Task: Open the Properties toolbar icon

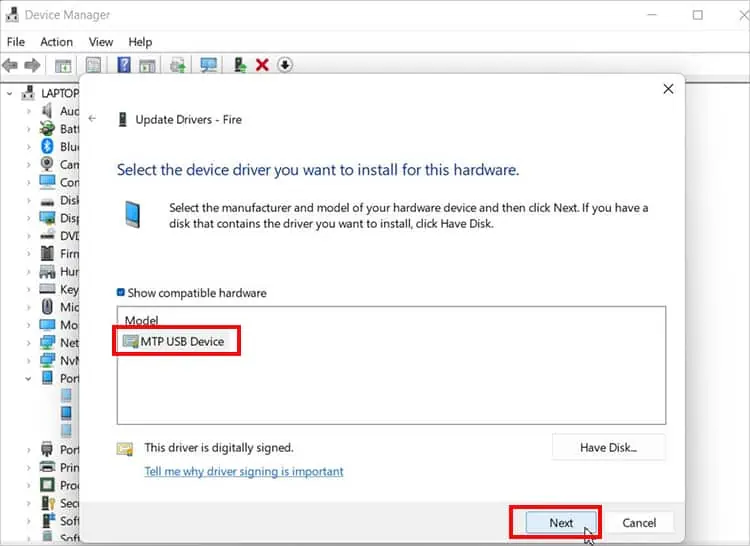Action: tap(93, 65)
